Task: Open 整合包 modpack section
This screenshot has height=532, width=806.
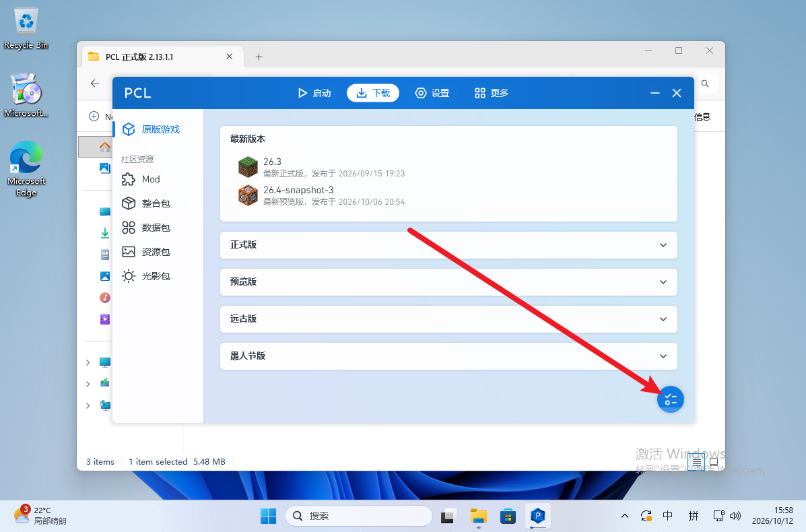Action: tap(158, 203)
